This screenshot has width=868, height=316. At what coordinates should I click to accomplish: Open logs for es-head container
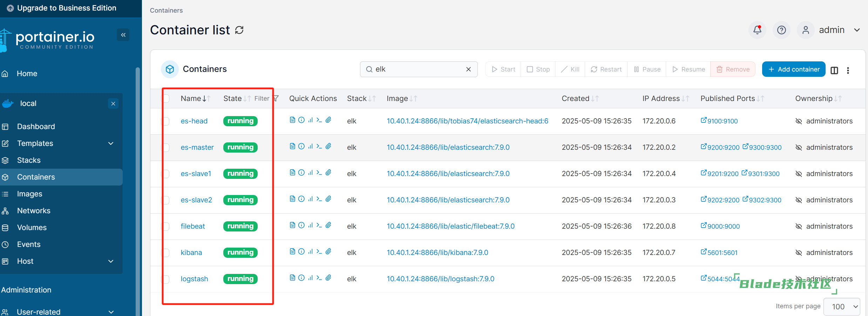pyautogui.click(x=292, y=120)
